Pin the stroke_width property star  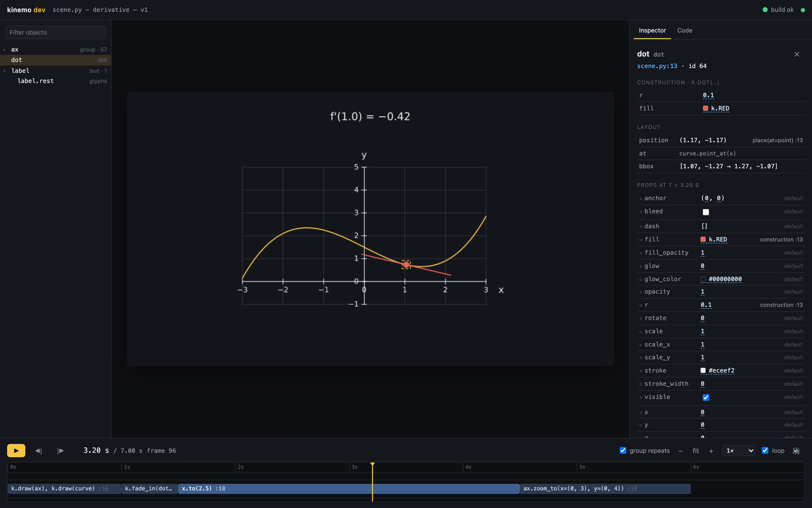coord(640,384)
